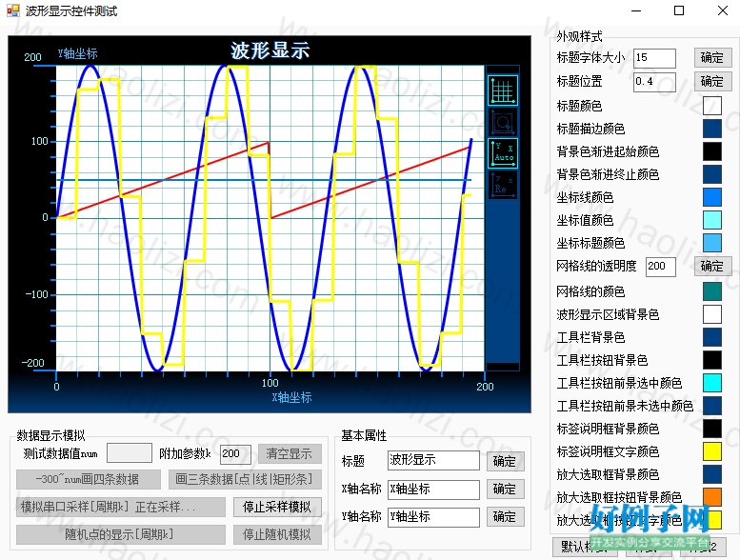This screenshot has height=560, width=740.
Task: Close the 波形显示控件测试 window
Action: tap(723, 10)
